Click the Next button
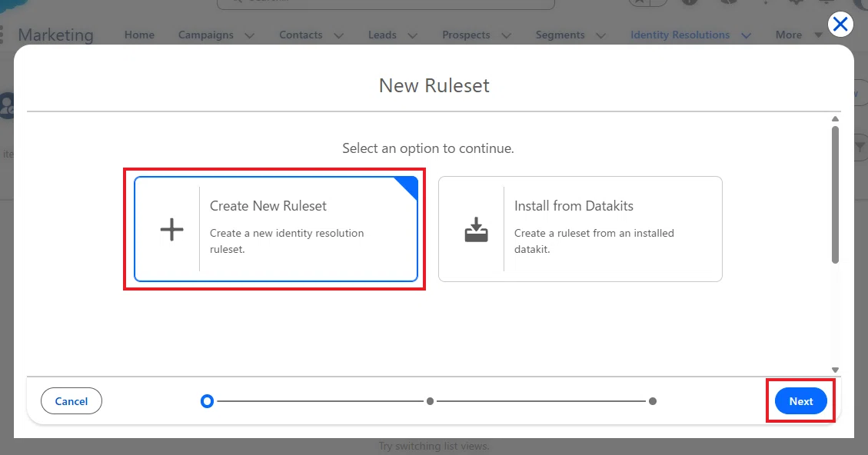 click(800, 401)
